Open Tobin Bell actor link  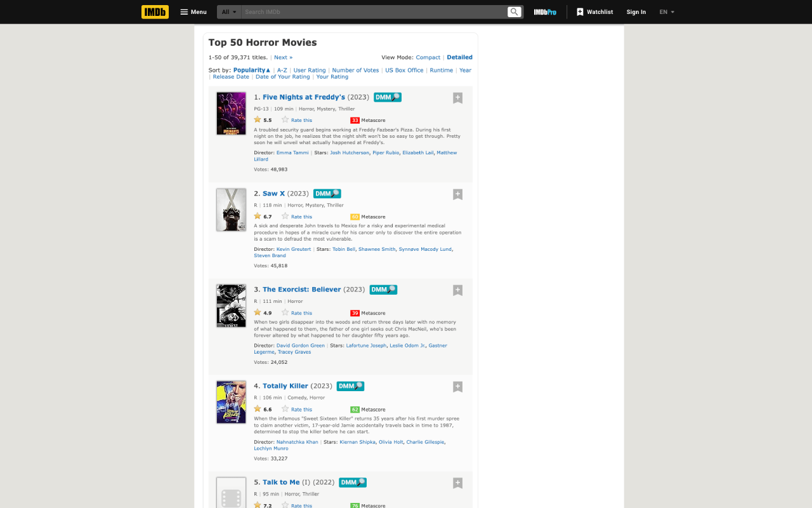click(x=344, y=249)
